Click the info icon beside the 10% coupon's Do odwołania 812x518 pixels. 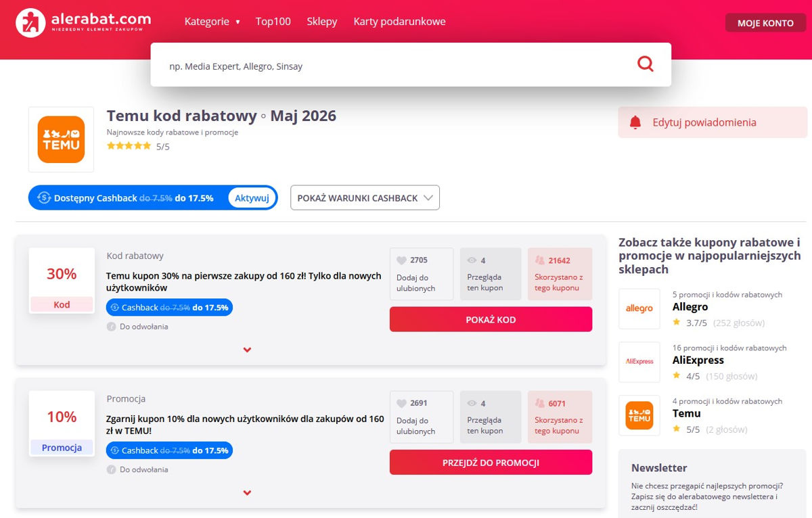112,469
